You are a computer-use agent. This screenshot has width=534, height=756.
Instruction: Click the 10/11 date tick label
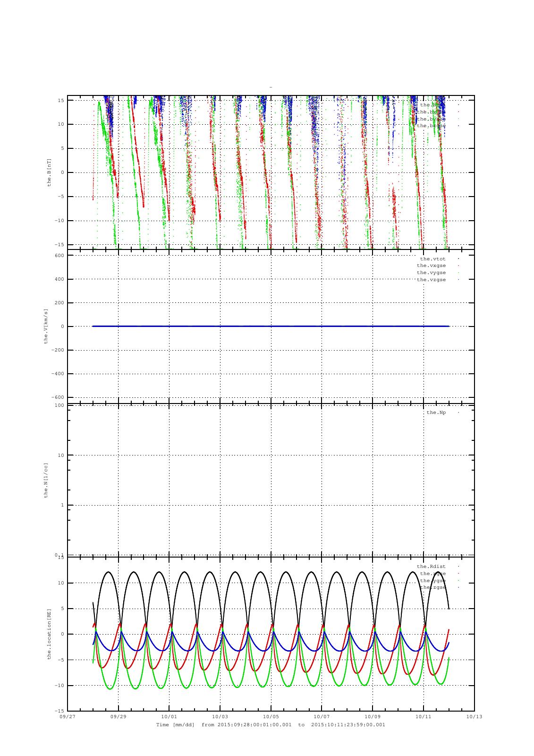(423, 717)
